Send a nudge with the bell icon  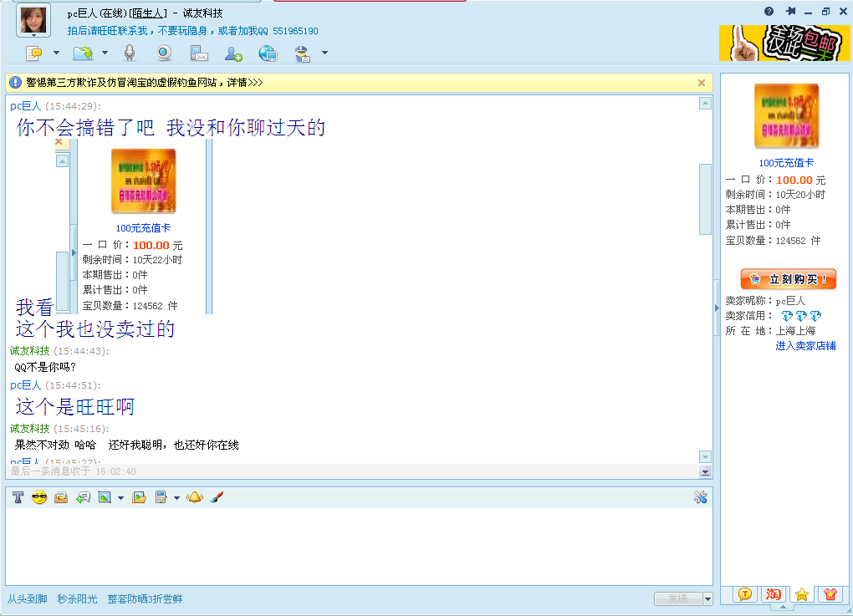[194, 497]
